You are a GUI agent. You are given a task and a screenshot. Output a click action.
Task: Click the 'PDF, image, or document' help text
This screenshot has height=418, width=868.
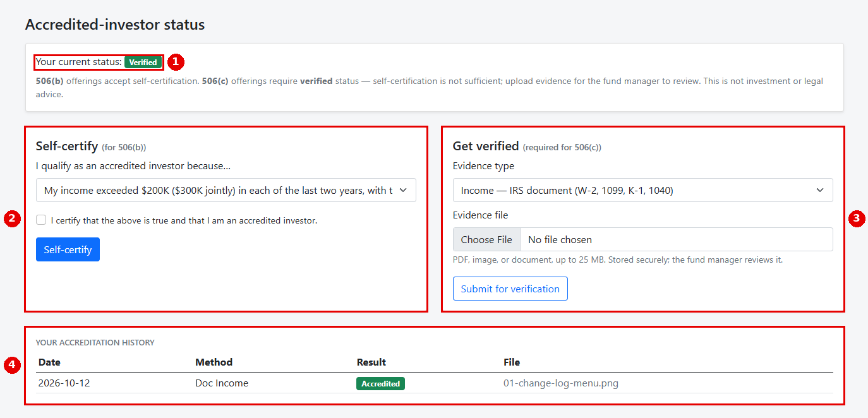[x=618, y=260]
